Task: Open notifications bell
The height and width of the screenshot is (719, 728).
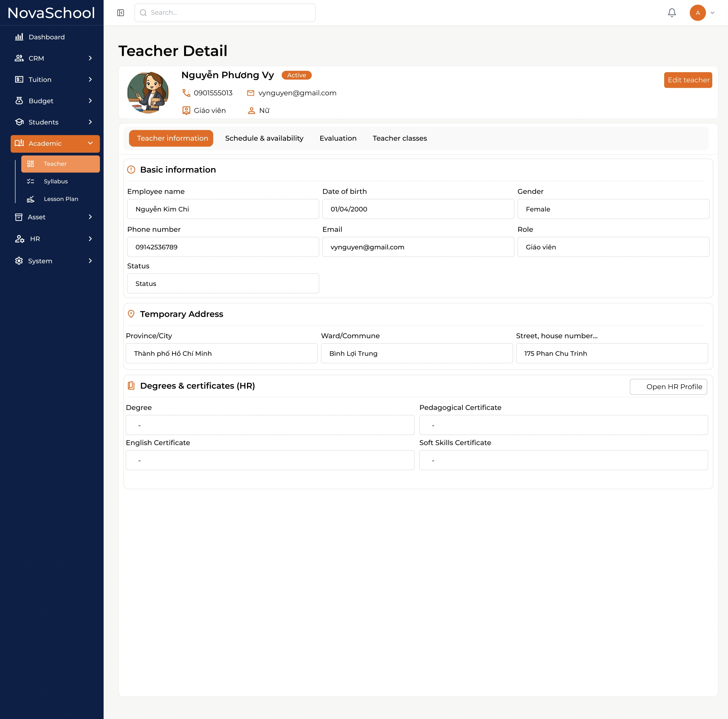Action: tap(672, 13)
